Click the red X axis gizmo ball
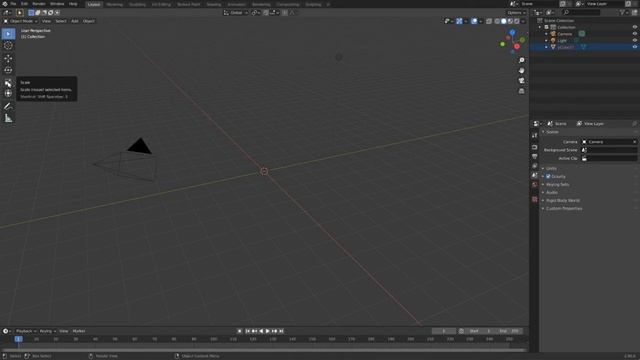Screen dimensions: 640x360 pos(517,47)
